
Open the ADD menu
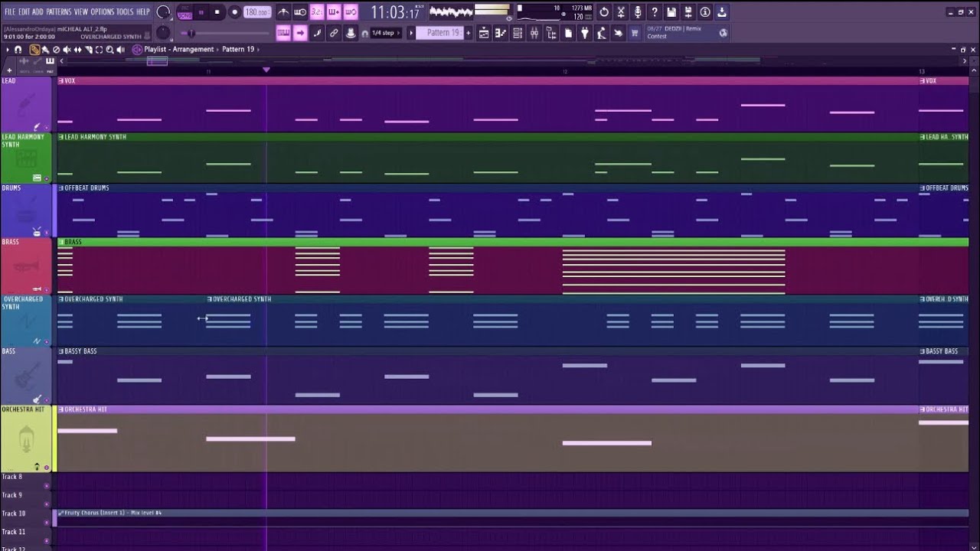click(x=38, y=12)
